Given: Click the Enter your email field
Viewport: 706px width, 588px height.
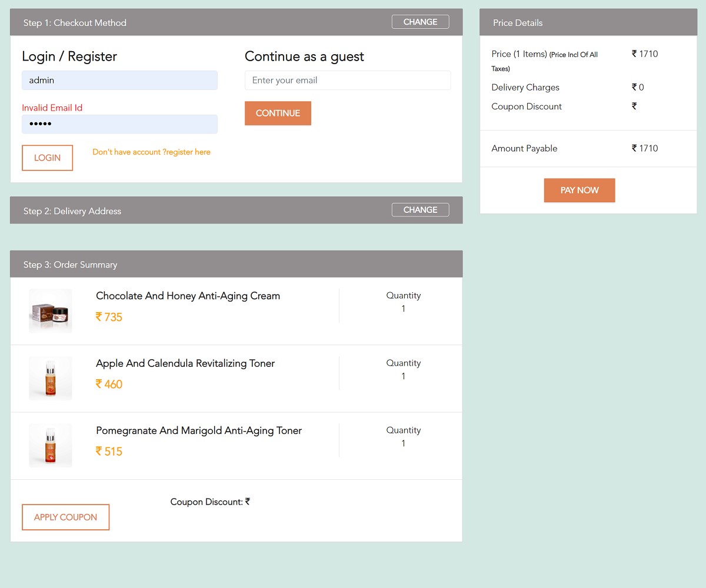Looking at the screenshot, I should (347, 80).
